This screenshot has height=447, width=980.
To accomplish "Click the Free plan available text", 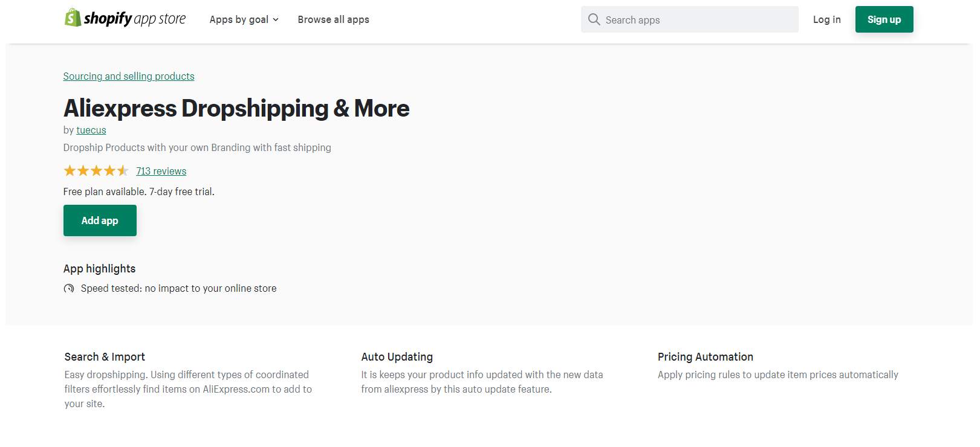I will (x=139, y=191).
